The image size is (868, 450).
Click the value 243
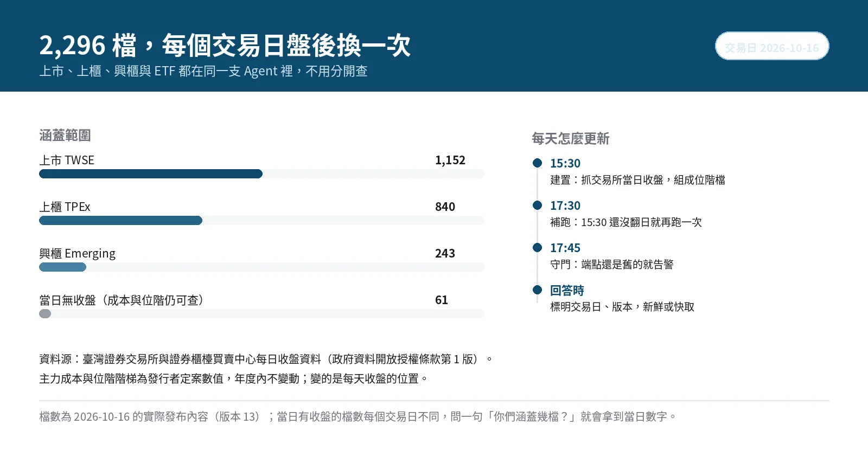point(445,253)
